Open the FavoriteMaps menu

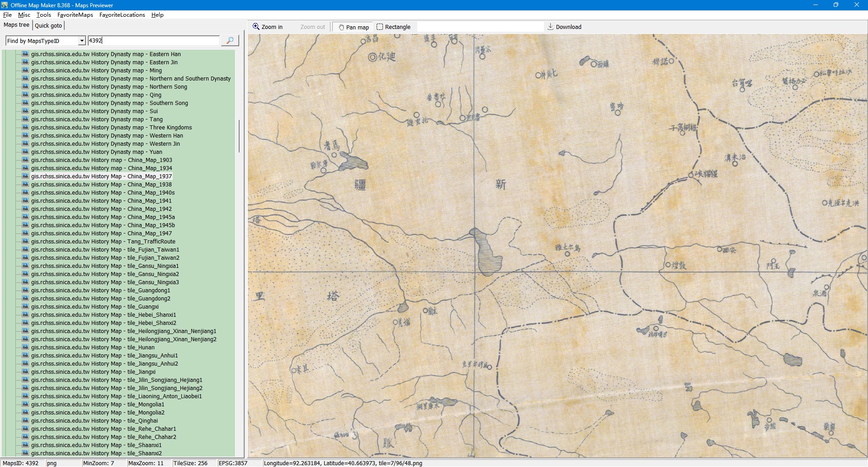(x=75, y=15)
